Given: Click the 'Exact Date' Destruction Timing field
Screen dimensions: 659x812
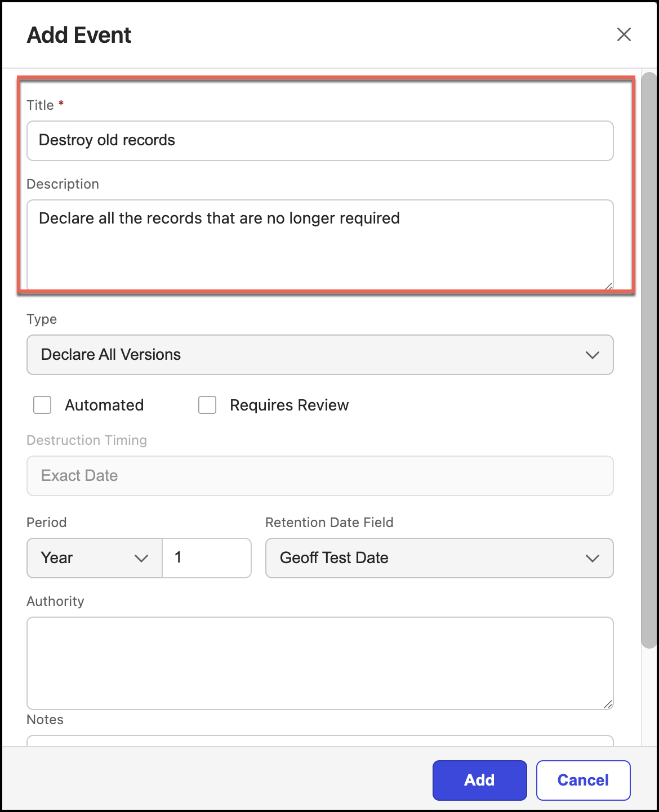Looking at the screenshot, I should pos(319,476).
